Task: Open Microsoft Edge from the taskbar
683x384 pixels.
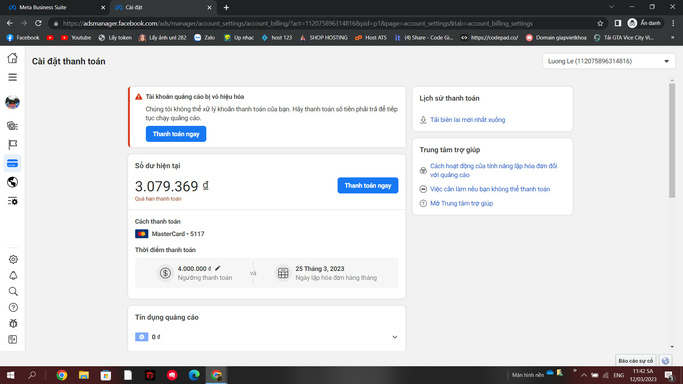Action: [x=194, y=375]
